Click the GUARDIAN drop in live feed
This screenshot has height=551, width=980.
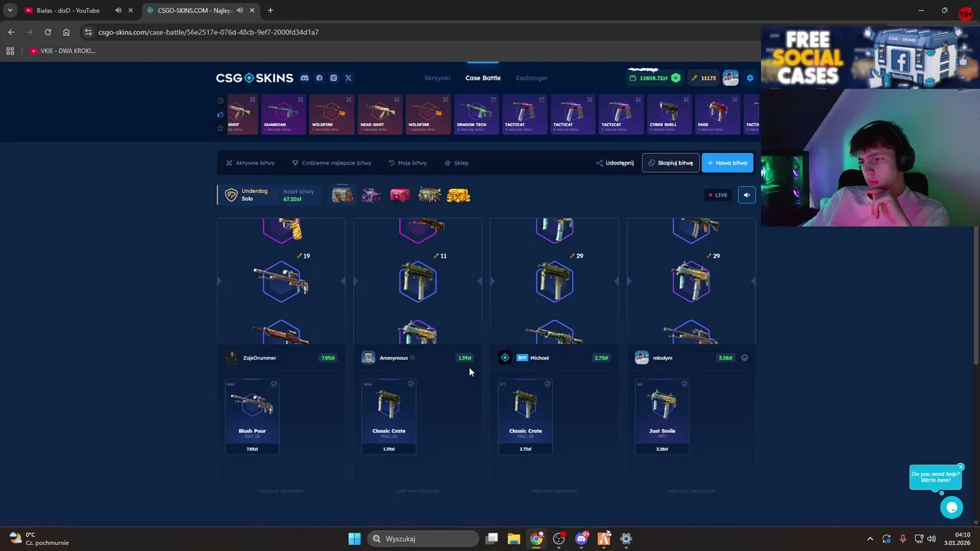pos(283,114)
